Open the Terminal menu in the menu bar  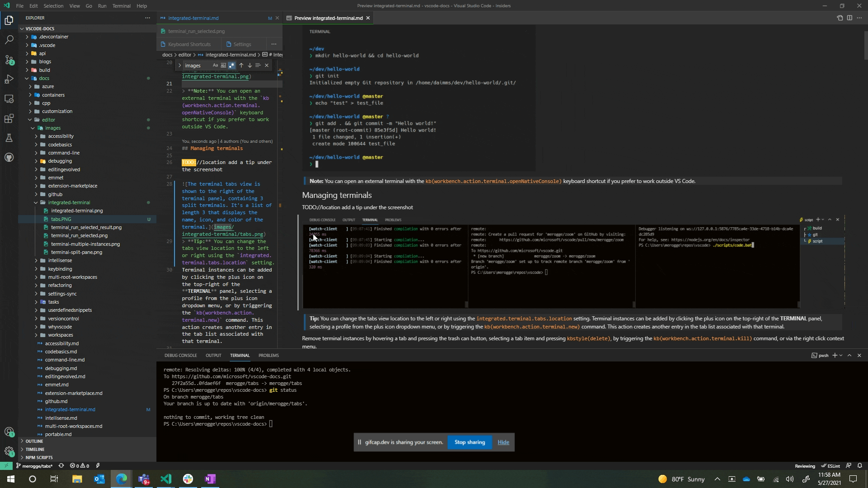tap(121, 6)
